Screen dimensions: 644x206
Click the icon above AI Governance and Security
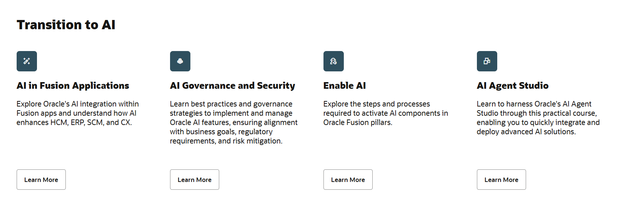(180, 61)
